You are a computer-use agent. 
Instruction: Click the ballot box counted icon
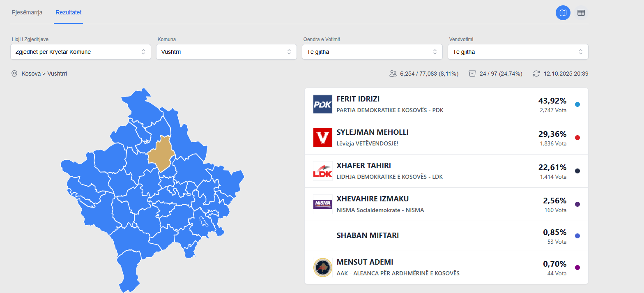(472, 74)
